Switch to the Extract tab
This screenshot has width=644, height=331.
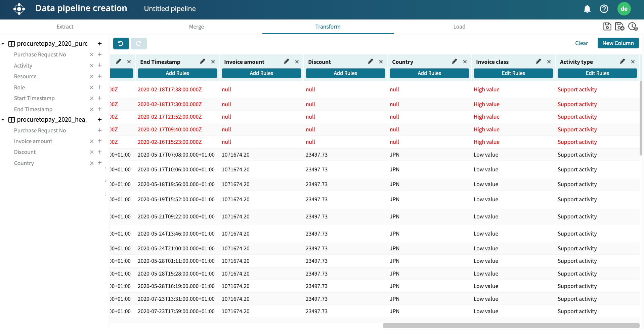pos(65,27)
